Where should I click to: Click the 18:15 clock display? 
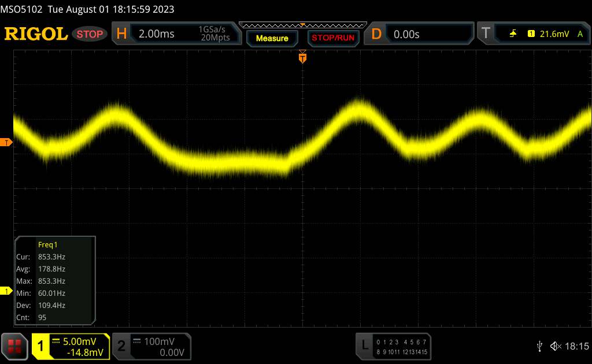[x=576, y=346]
